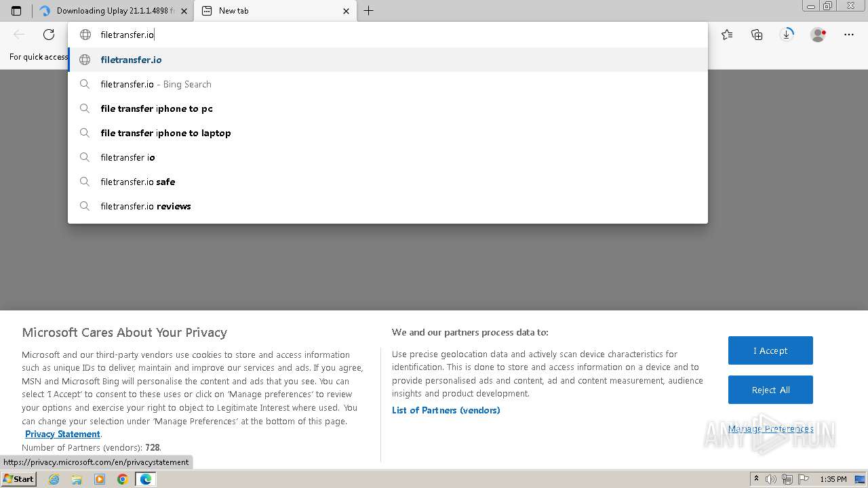Open the volume speaker tray icon
The width and height of the screenshot is (868, 488).
pyautogui.click(x=771, y=479)
